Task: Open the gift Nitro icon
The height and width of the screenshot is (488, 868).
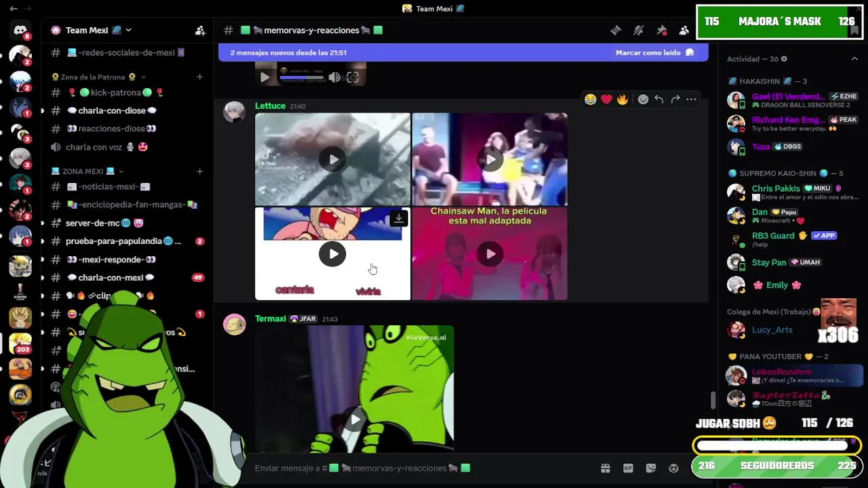Action: 606,468
